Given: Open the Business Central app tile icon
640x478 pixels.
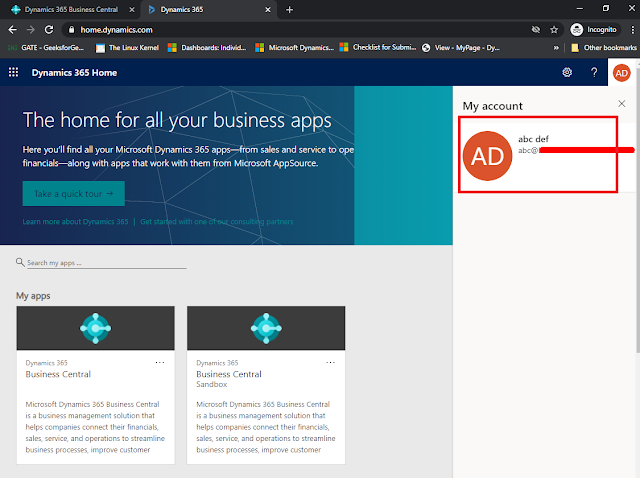Looking at the screenshot, I should 96,328.
